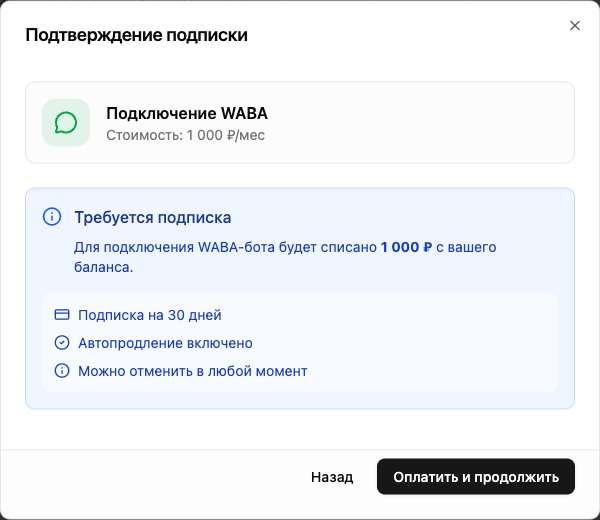The height and width of the screenshot is (520, 600).
Task: Click the Автопродление включено label
Action: (165, 343)
